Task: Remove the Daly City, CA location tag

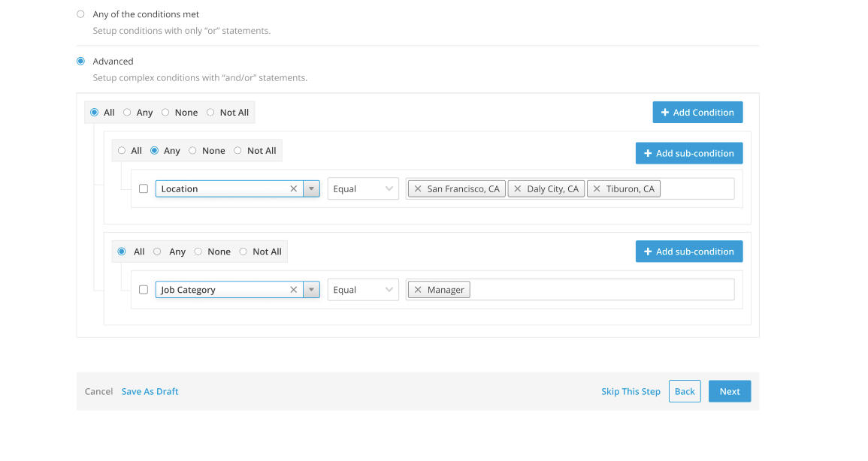Action: (517, 188)
